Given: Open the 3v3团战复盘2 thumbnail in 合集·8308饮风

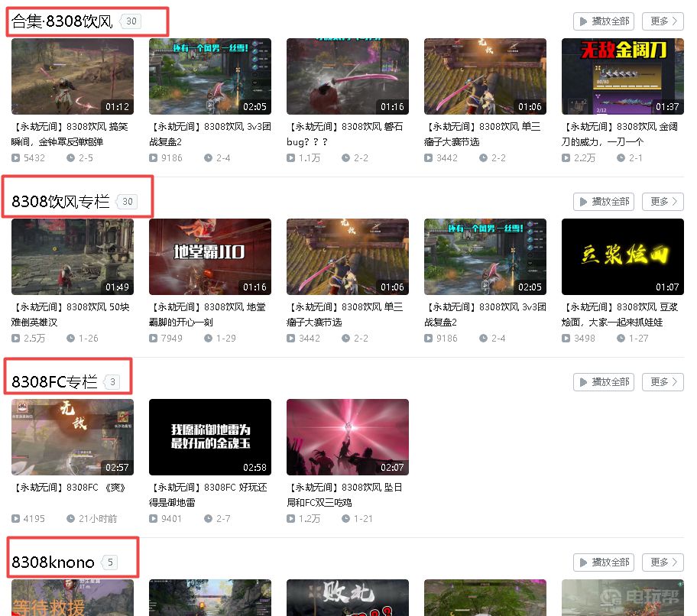Looking at the screenshot, I should tap(210, 76).
